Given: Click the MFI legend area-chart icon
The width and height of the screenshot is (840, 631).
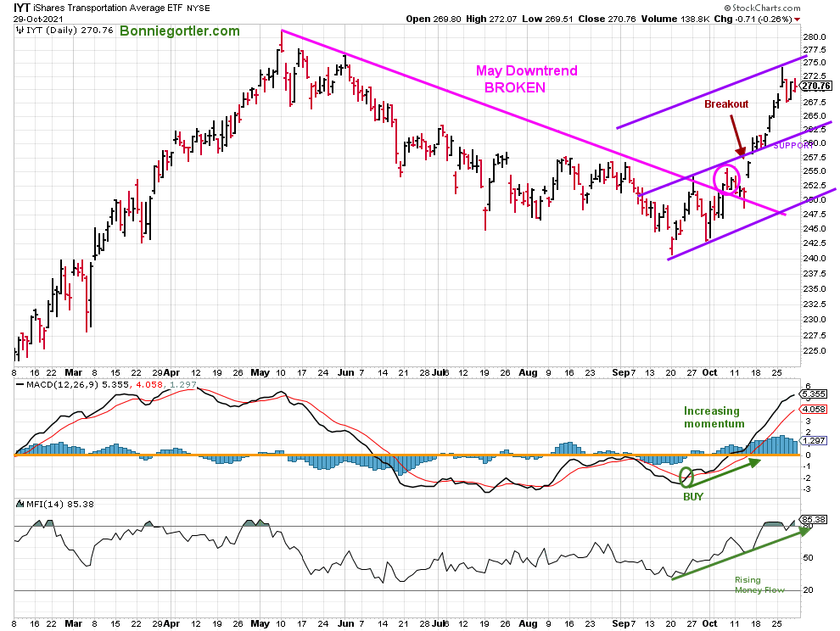Looking at the screenshot, I should (x=20, y=504).
